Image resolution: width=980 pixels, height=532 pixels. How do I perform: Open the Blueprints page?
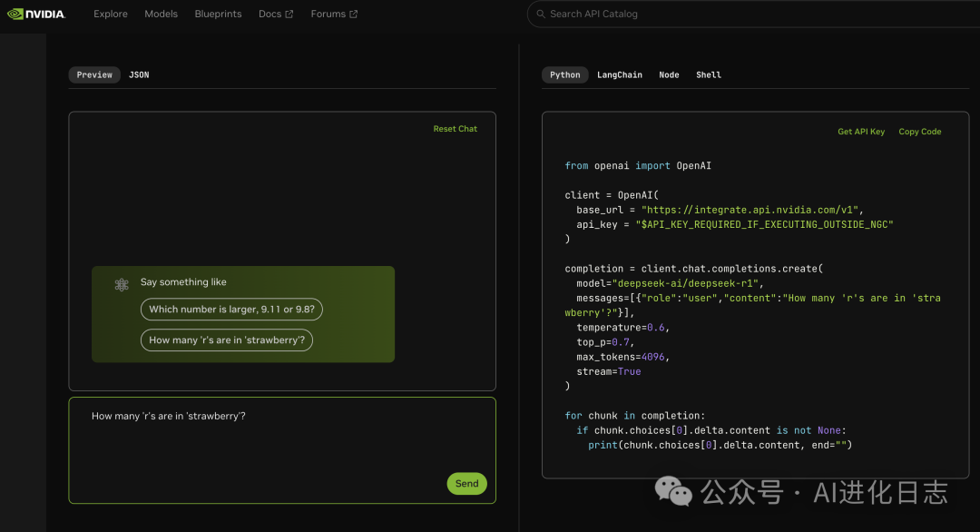[218, 14]
